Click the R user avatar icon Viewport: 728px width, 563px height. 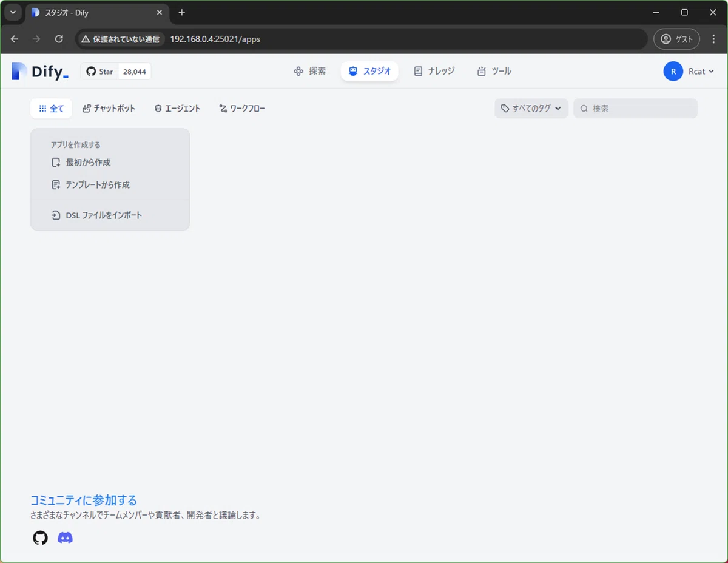673,72
